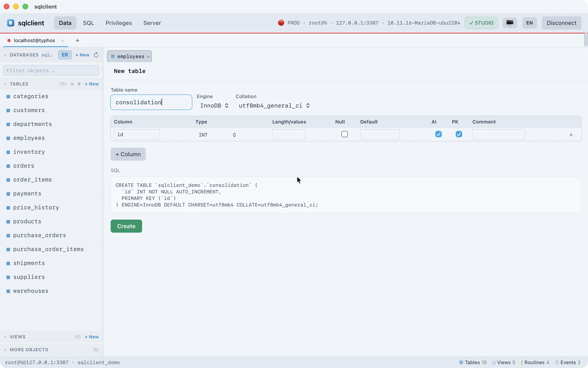Image resolution: width=588 pixels, height=368 pixels.
Task: Click the suppliers table icon
Action: (8, 277)
